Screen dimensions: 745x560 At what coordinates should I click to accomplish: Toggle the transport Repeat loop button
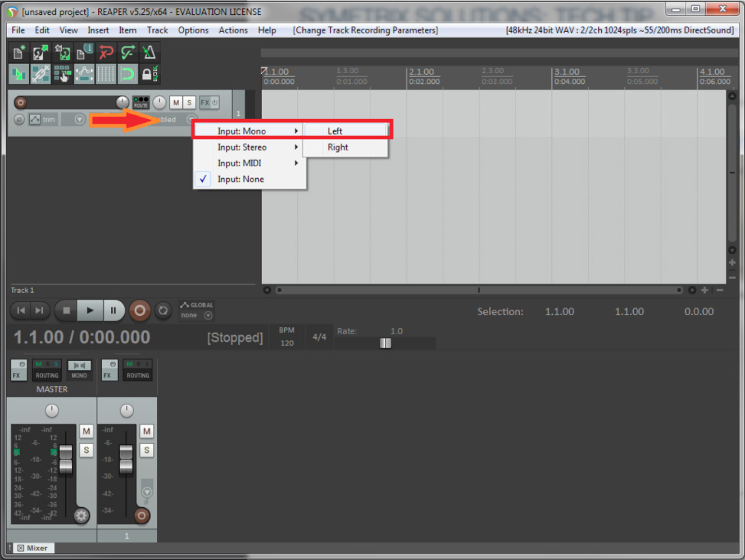coord(163,310)
